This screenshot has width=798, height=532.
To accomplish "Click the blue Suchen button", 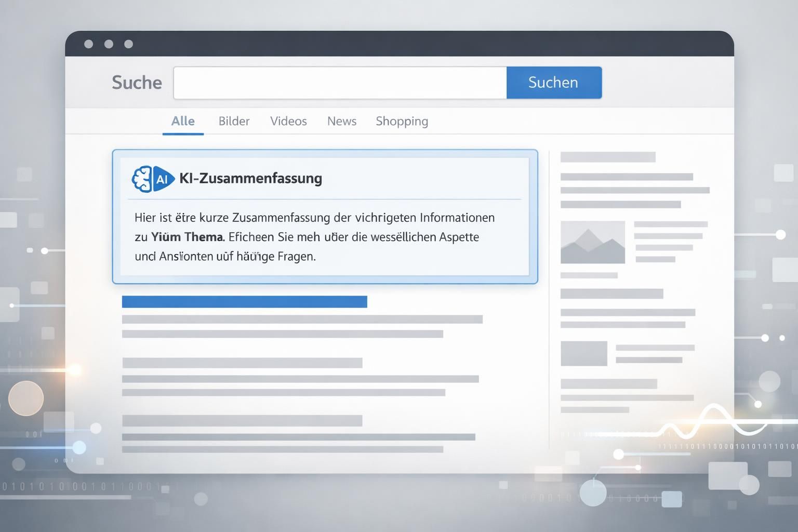I will [x=554, y=83].
